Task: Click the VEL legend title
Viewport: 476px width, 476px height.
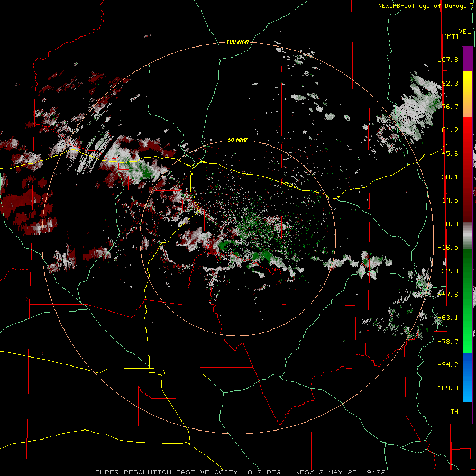Action: click(x=464, y=32)
